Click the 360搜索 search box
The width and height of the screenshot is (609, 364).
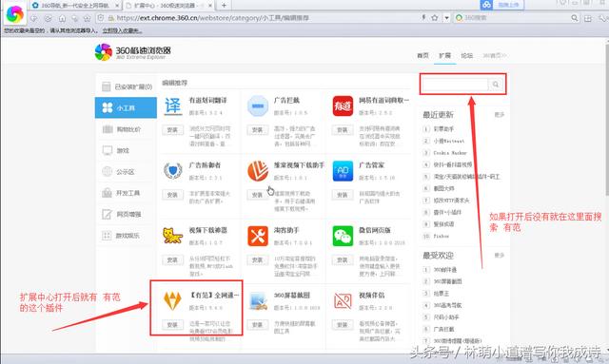(517, 17)
